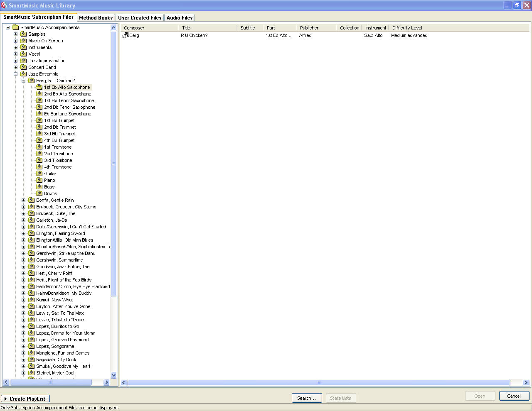Click the icon beside Guitar
This screenshot has width=532, height=411.
tap(39, 174)
